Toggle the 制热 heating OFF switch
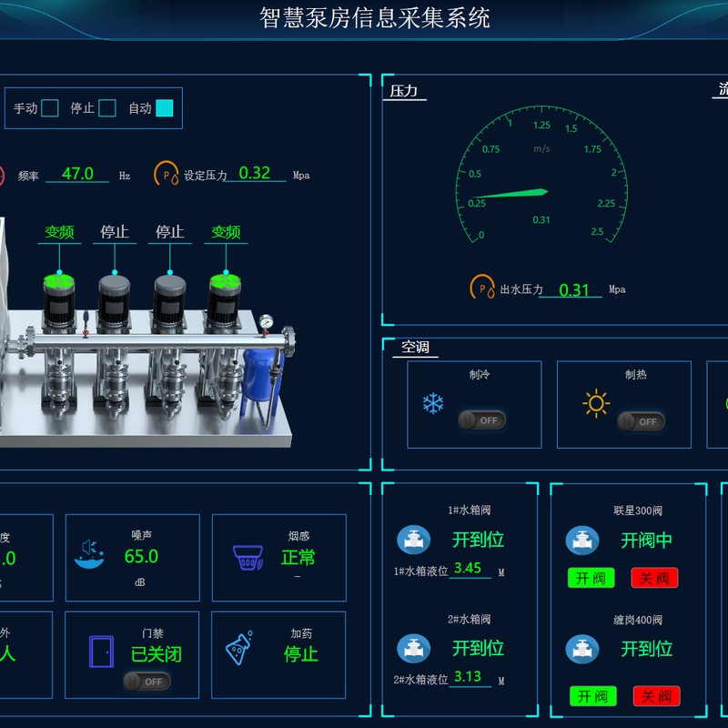 pyautogui.click(x=642, y=421)
